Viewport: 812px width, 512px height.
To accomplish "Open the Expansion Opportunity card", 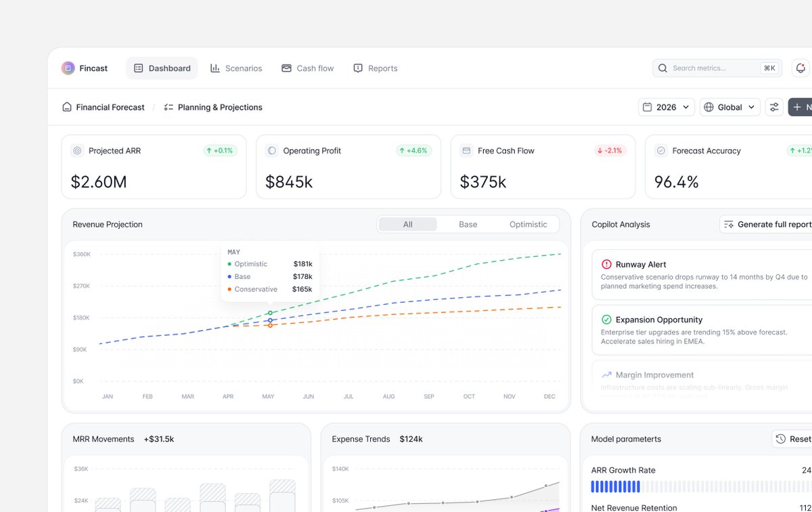I will (x=702, y=330).
